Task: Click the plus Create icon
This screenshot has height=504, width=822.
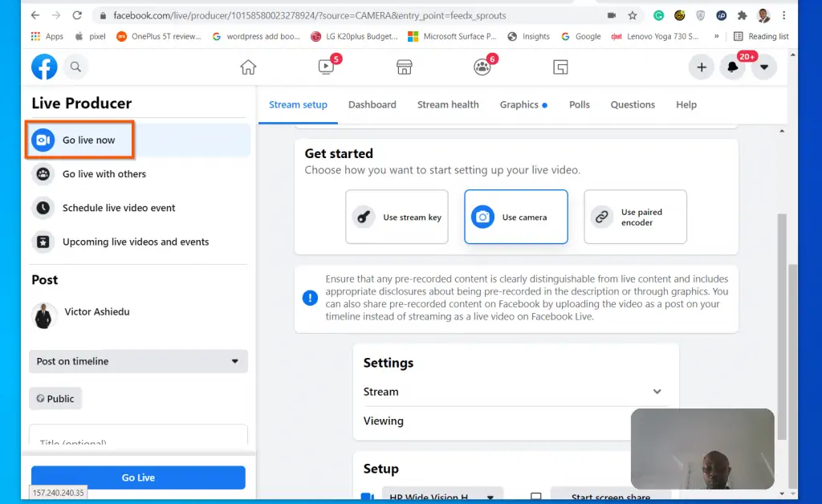Action: 702,67
